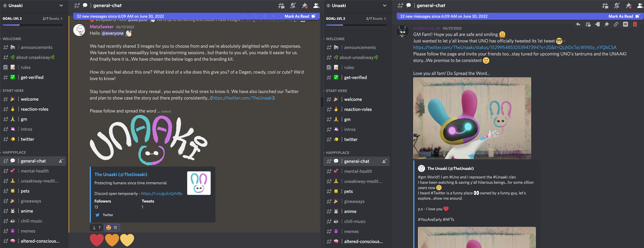Screen dimensions: 644x248
Task: Open rules channel in left sidebar
Action: [x=34, y=67]
